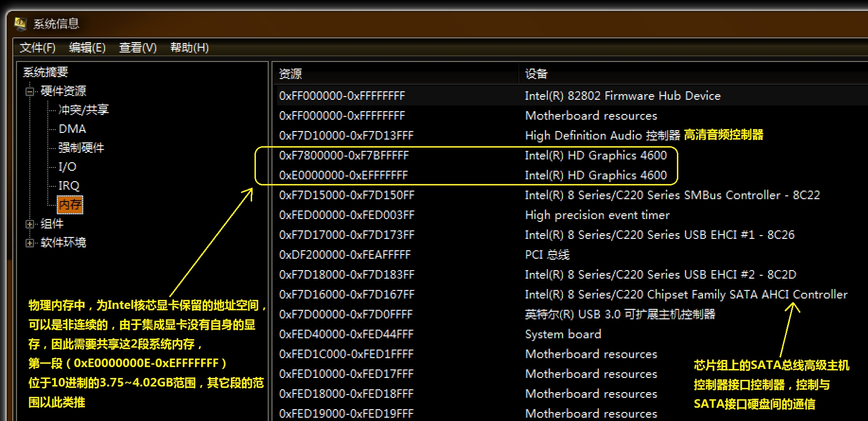Viewport: 868px width, 421px height.
Task: Click address 0xFED18000-0xFED18FFF
Action: pos(346,394)
